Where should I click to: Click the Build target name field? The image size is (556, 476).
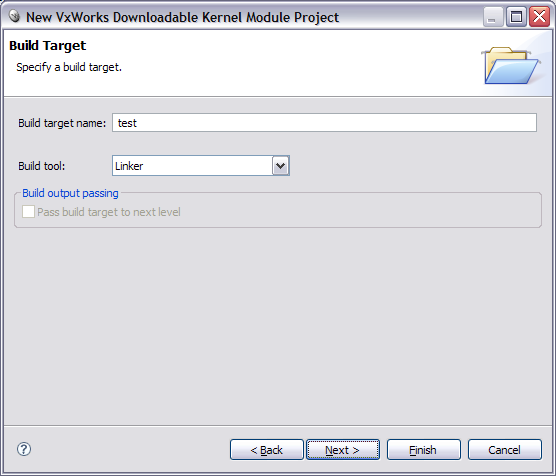coord(324,123)
